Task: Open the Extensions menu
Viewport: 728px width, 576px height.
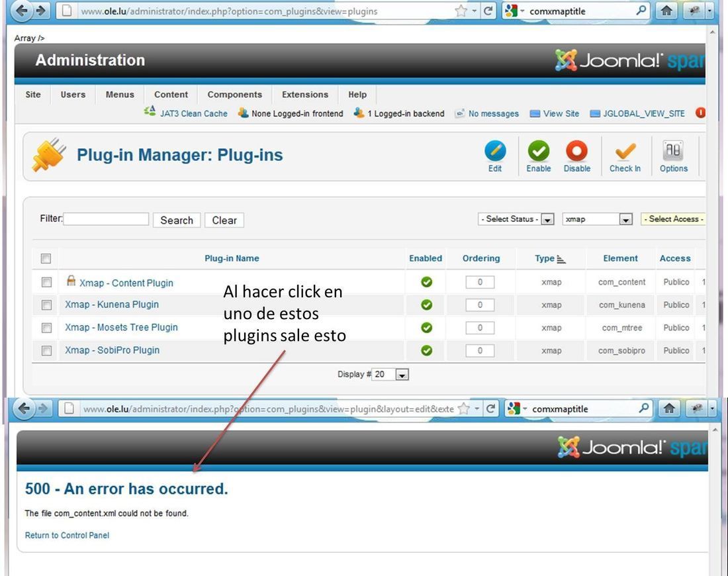Action: click(305, 94)
